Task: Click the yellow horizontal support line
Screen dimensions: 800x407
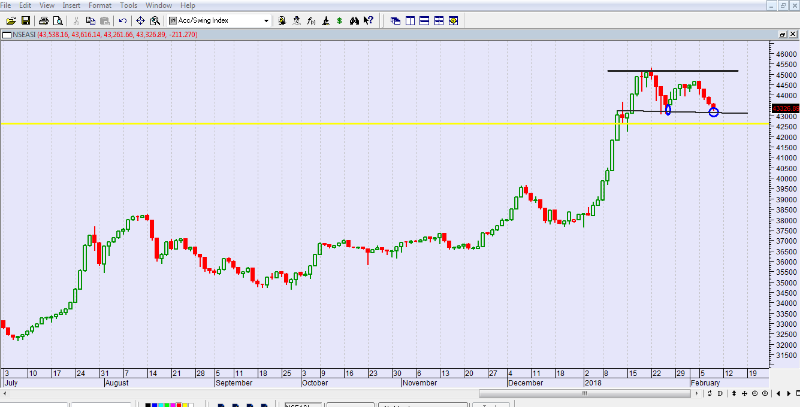Action: click(x=384, y=123)
